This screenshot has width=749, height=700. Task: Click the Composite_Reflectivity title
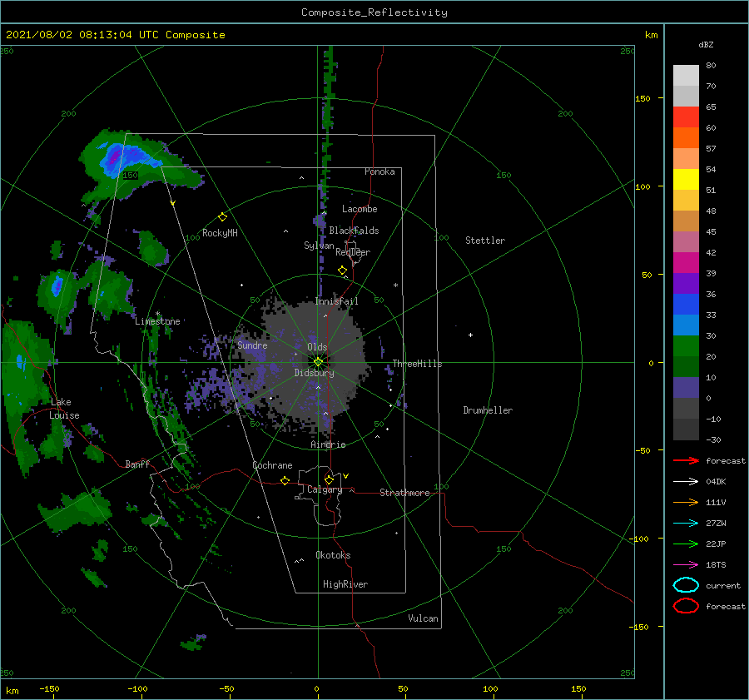coord(374,12)
